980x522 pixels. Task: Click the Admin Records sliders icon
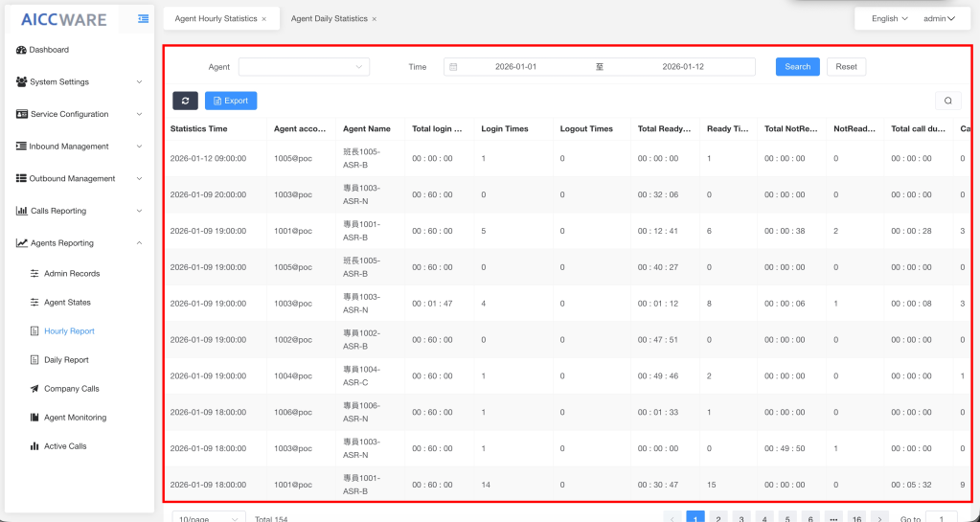[x=34, y=274]
